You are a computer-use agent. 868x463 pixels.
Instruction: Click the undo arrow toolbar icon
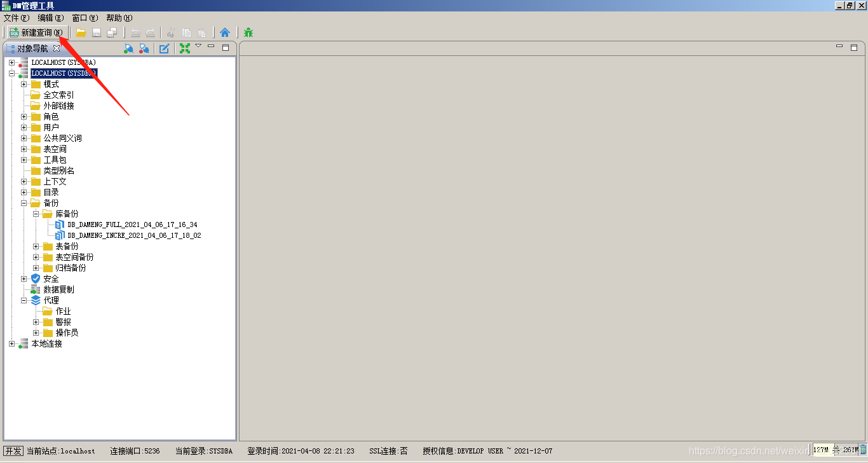click(135, 32)
